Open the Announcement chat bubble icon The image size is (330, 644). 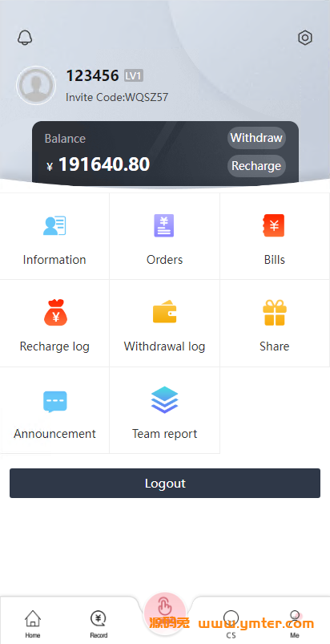(55, 401)
